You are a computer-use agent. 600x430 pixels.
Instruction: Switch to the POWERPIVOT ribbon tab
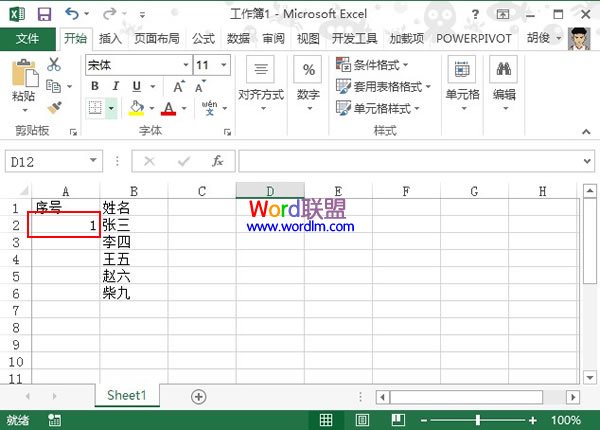click(474, 39)
